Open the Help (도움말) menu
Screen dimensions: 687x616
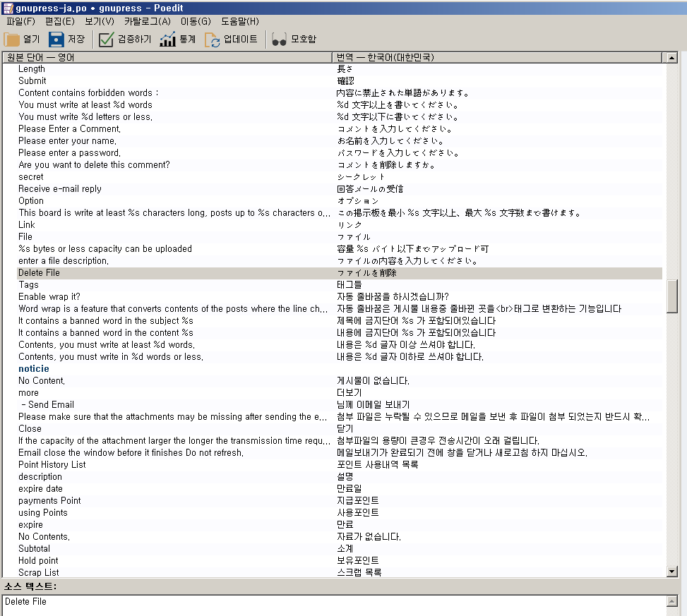click(x=239, y=22)
